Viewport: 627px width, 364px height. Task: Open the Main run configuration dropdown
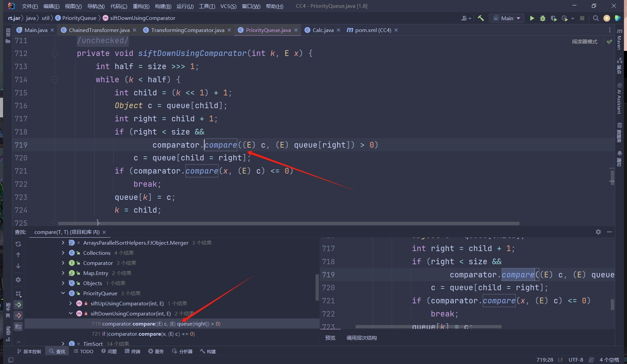pyautogui.click(x=507, y=18)
